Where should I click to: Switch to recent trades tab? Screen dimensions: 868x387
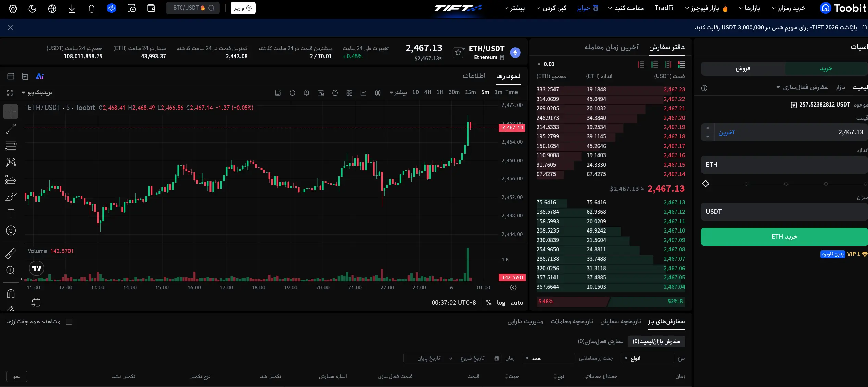tap(611, 47)
